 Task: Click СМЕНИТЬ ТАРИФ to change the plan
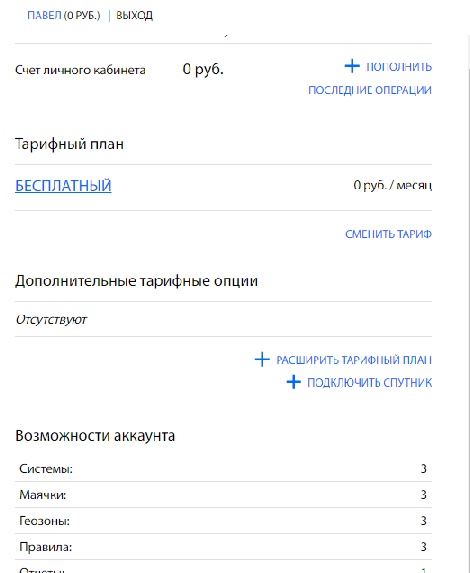(x=388, y=234)
